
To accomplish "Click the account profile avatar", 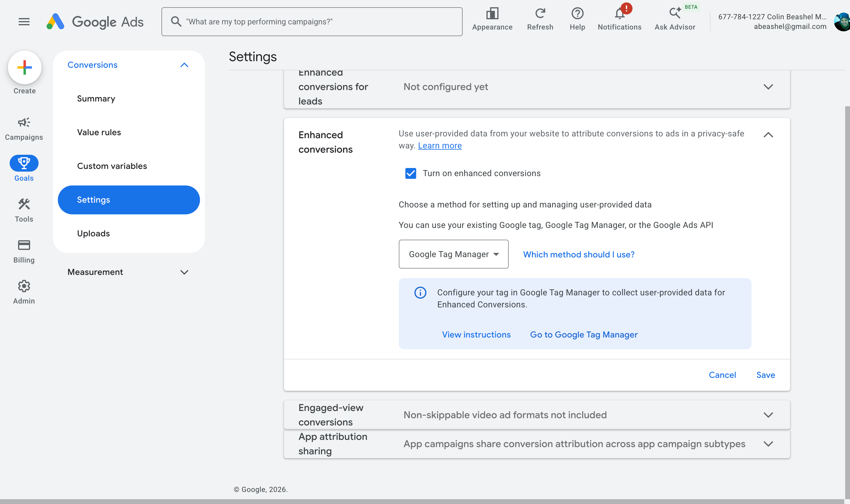I will (x=842, y=22).
